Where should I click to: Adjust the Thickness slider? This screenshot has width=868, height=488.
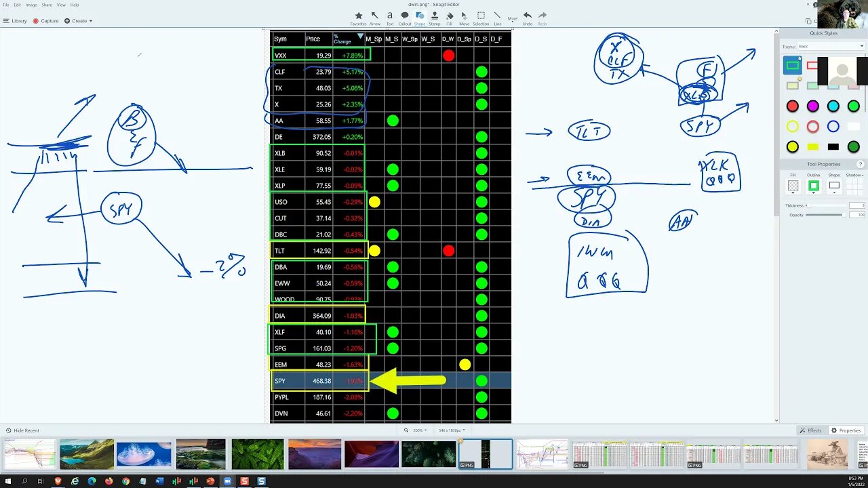(825, 205)
